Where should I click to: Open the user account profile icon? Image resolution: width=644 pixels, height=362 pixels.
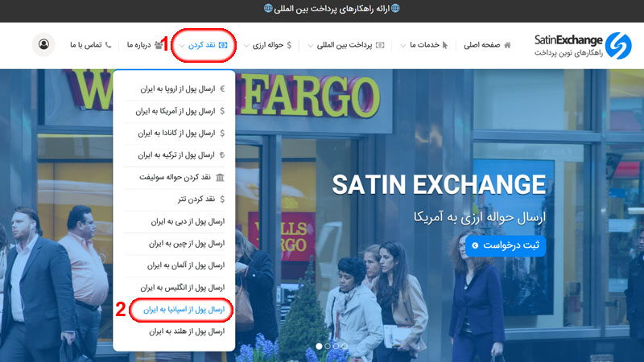43,44
